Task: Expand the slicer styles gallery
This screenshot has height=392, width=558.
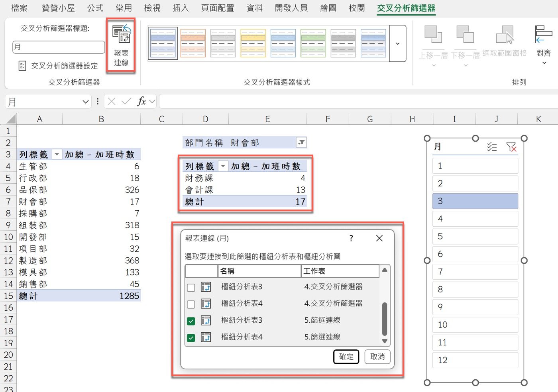Action: point(397,43)
